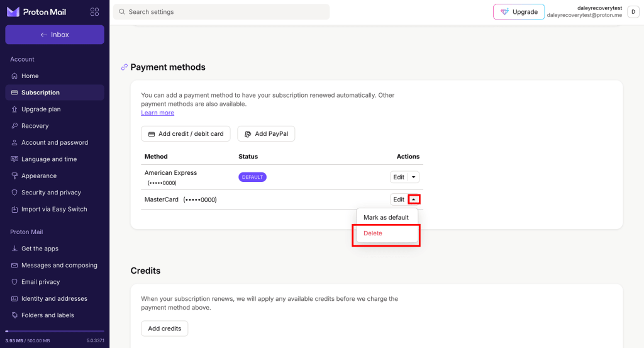Open Security and privacy settings

coord(51,193)
